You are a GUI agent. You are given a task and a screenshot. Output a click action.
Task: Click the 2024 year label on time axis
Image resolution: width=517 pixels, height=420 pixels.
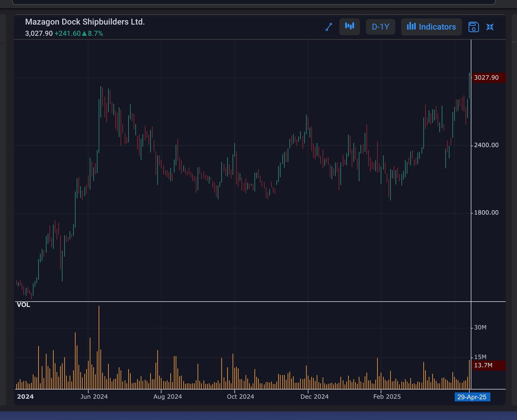tap(25, 397)
